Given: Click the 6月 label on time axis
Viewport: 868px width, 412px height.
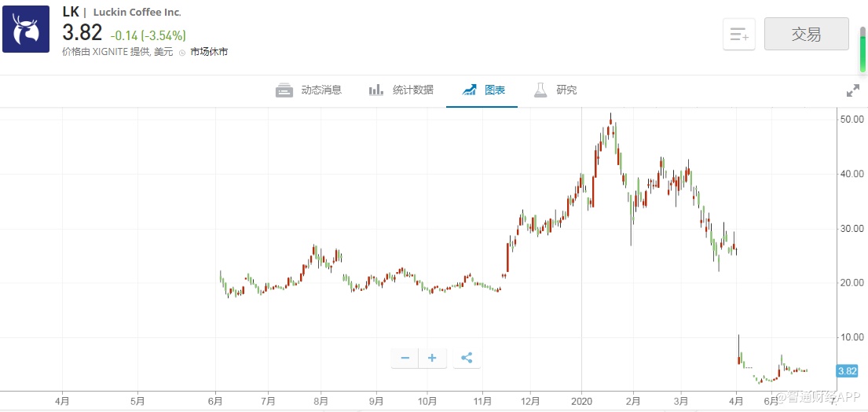Looking at the screenshot, I should [x=216, y=400].
